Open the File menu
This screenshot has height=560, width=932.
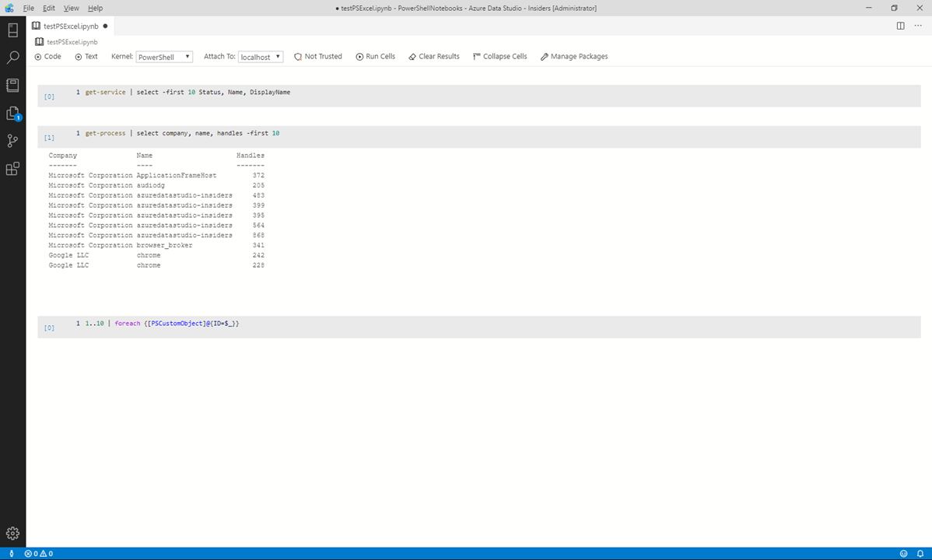coord(29,8)
